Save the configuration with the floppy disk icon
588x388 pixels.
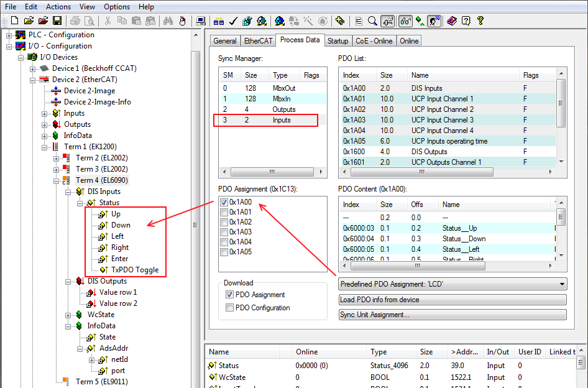[57, 21]
